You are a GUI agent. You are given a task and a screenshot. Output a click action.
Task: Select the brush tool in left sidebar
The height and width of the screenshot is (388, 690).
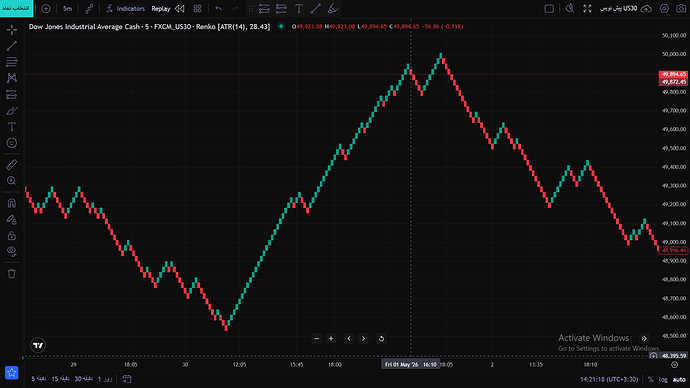(12, 111)
